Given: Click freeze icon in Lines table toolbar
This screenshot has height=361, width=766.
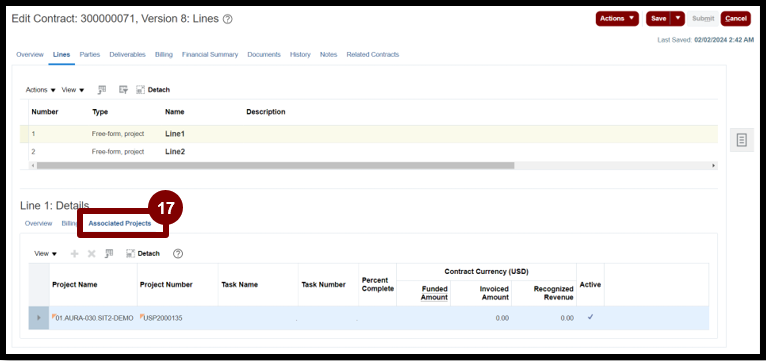Looking at the screenshot, I should [x=102, y=89].
